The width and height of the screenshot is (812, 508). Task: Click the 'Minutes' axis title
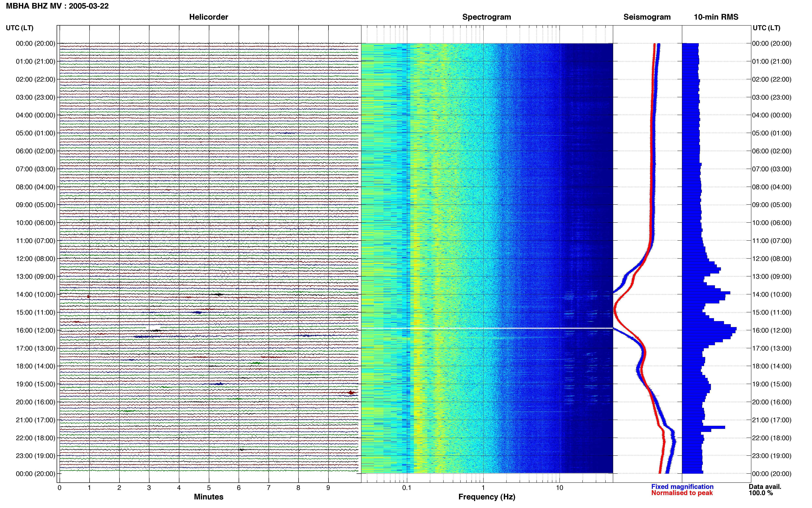[x=209, y=497]
